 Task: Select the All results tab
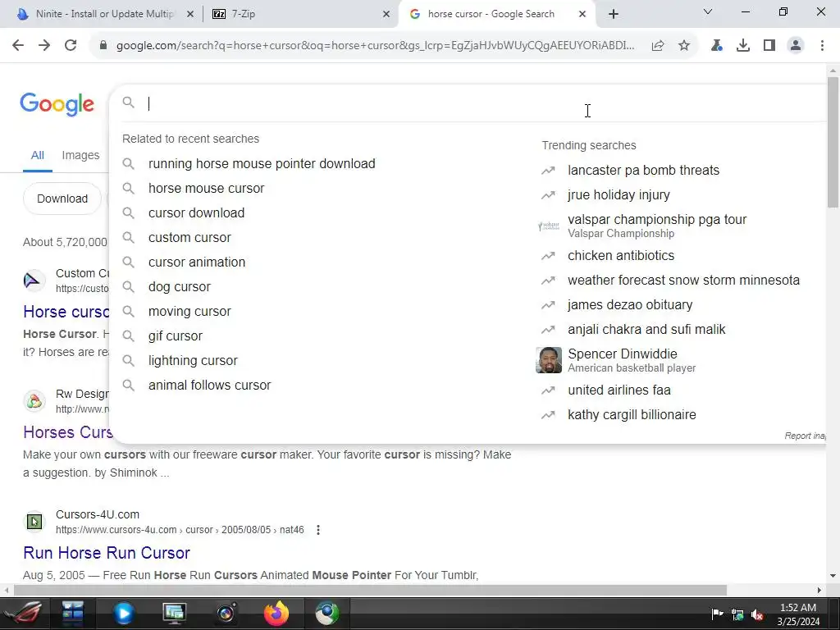(x=38, y=155)
